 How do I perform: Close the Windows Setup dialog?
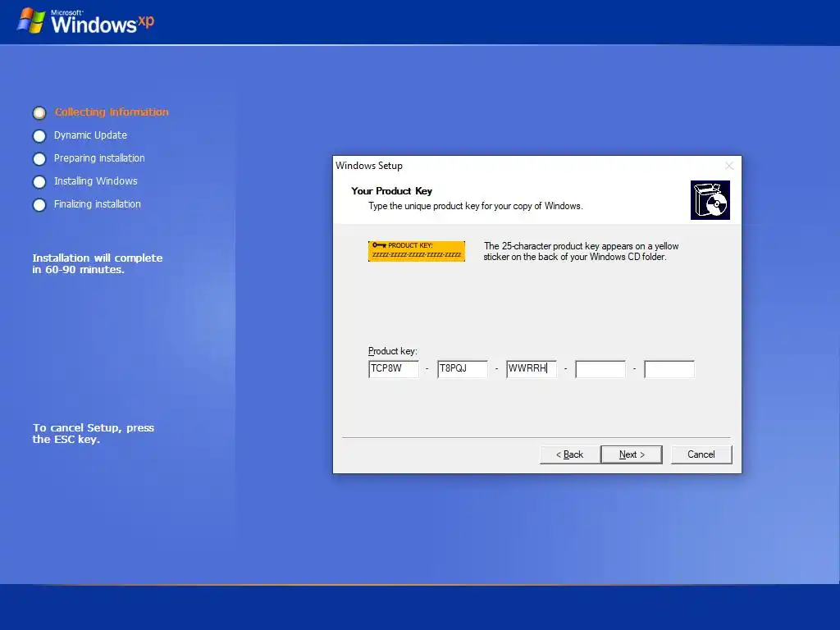[x=729, y=166]
